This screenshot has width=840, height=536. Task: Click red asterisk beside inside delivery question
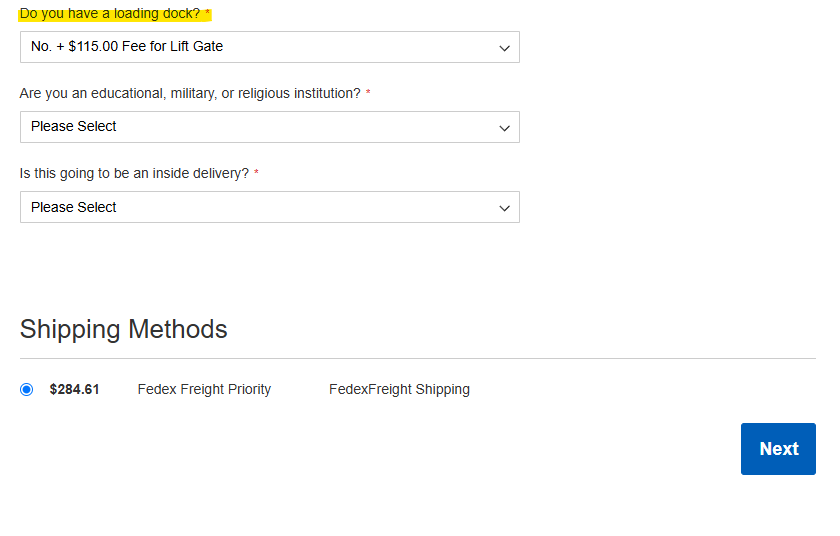pyautogui.click(x=256, y=172)
